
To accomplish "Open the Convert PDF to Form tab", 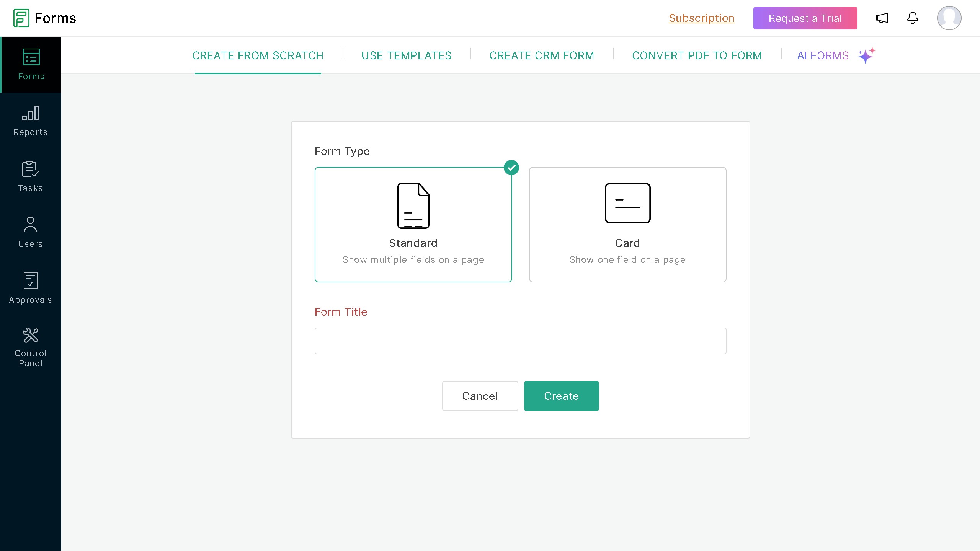I will (x=697, y=55).
